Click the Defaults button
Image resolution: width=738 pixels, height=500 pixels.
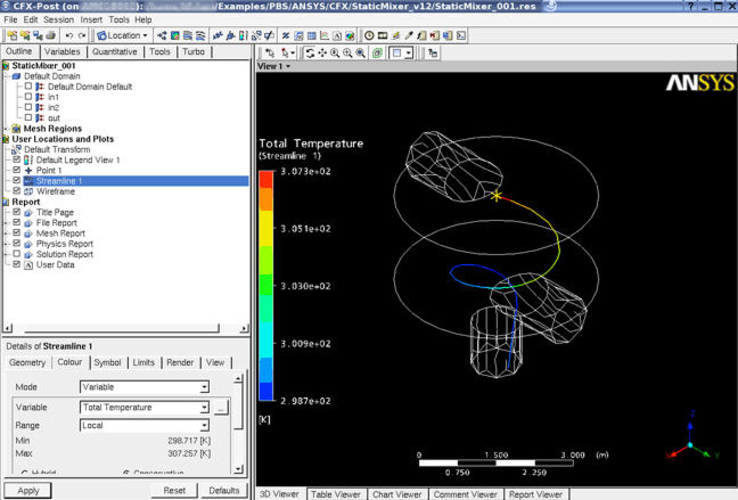click(x=224, y=490)
